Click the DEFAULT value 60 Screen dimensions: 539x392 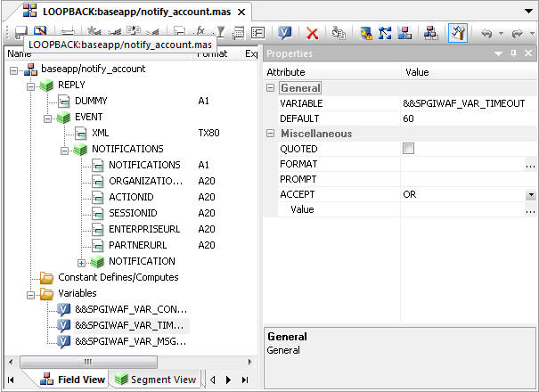[408, 118]
